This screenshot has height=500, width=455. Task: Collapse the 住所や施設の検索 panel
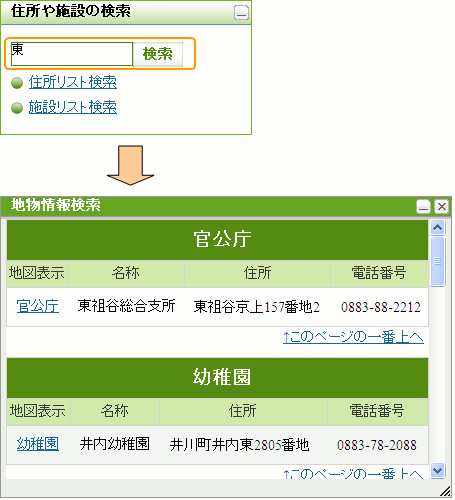coord(241,13)
